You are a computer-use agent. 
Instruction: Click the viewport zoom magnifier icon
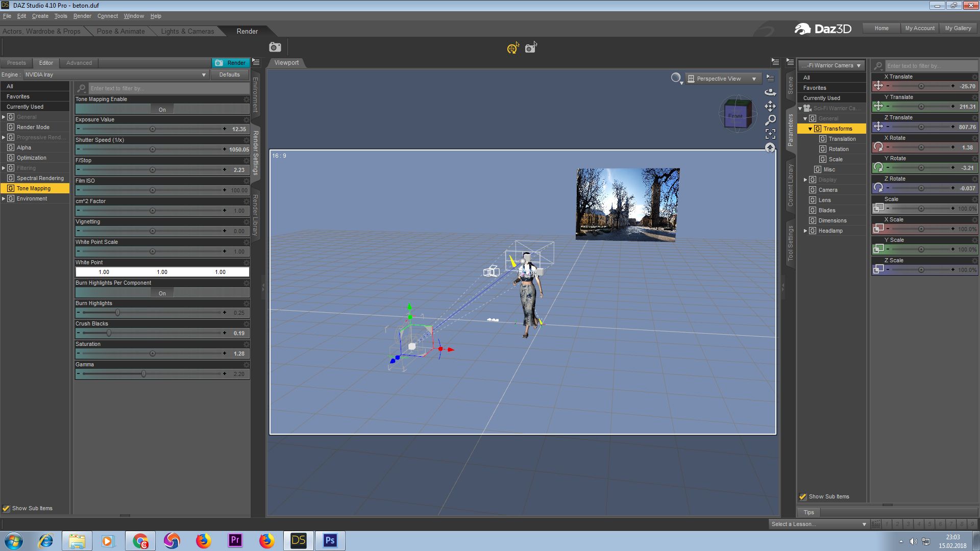tap(770, 120)
